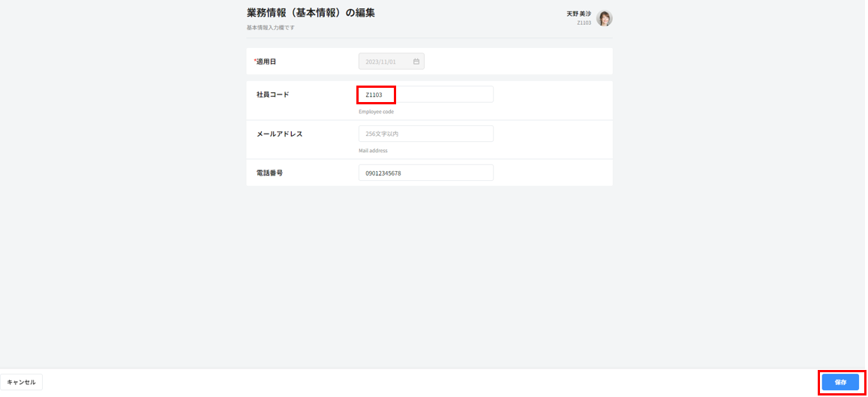Click the red required asterisk beside 適用日
The image size is (868, 397).
[x=255, y=61]
